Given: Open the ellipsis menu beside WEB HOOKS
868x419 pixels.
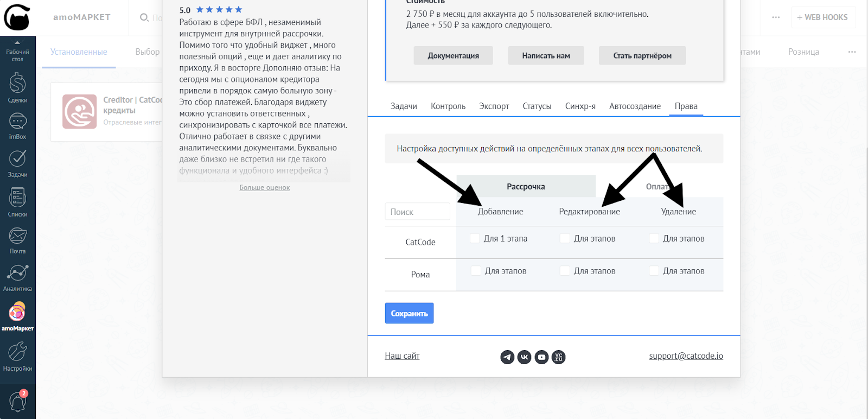Looking at the screenshot, I should [776, 17].
